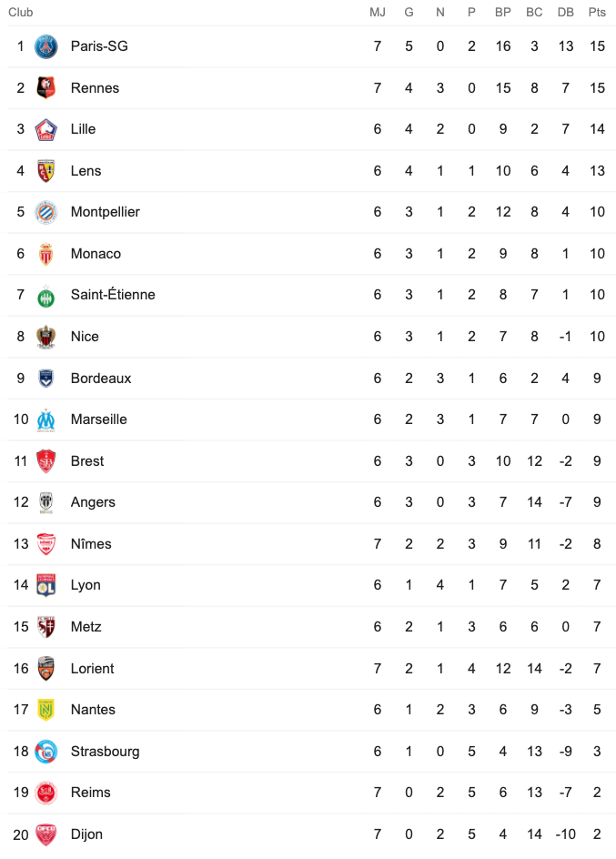
Task: Click the Monaco club crest
Action: tap(46, 254)
